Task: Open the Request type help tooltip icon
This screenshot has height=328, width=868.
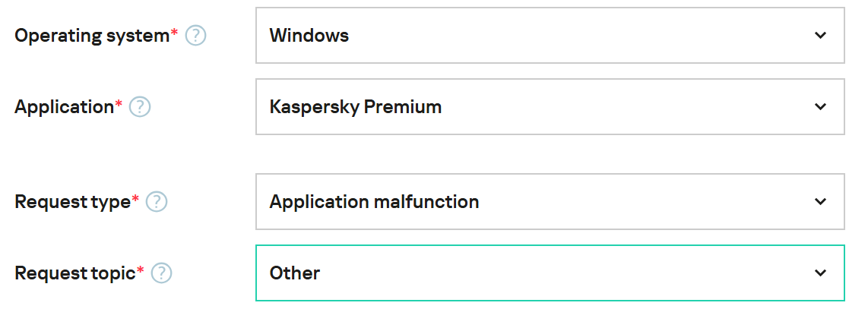Action: pyautogui.click(x=157, y=202)
